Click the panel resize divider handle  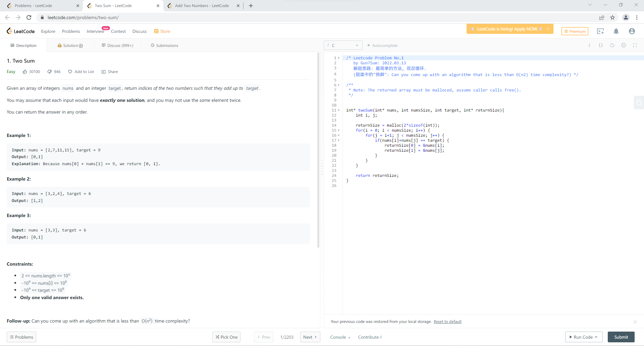tap(322, 167)
